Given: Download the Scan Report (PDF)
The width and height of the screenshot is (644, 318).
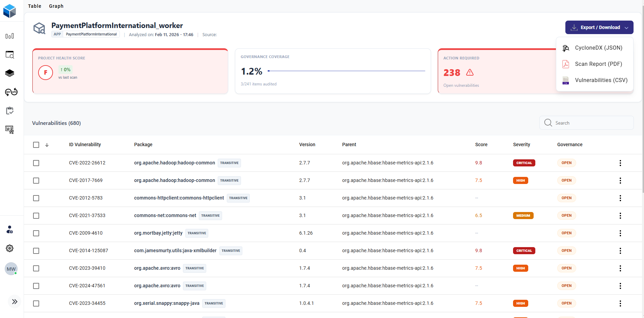Looking at the screenshot, I should click(x=598, y=64).
